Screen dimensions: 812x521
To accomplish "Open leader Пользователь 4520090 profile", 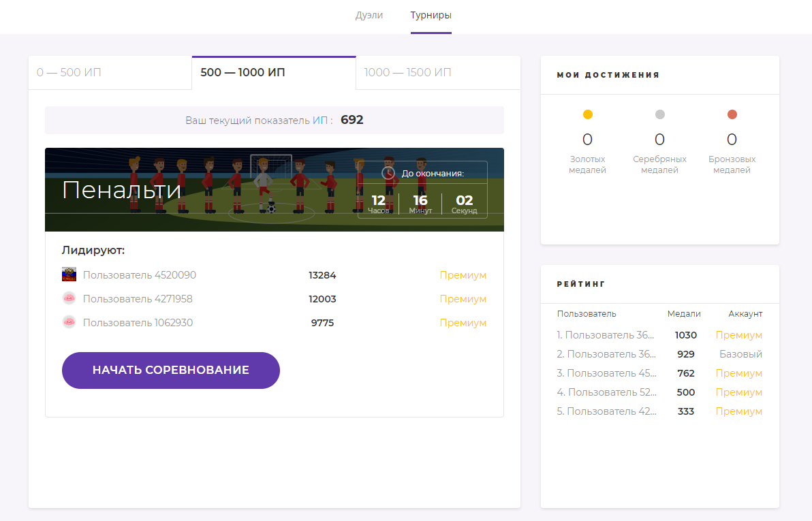I will (x=139, y=275).
